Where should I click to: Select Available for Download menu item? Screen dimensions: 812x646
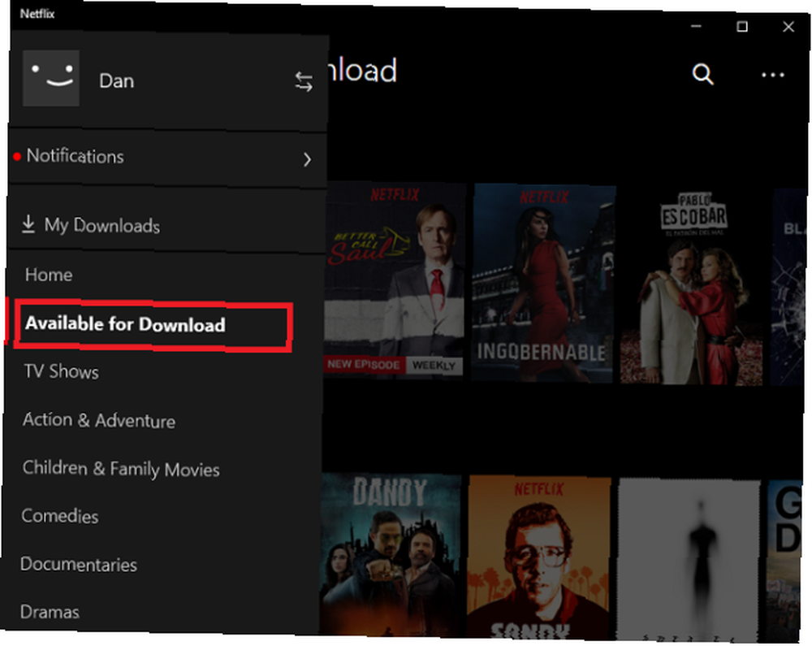(x=153, y=325)
